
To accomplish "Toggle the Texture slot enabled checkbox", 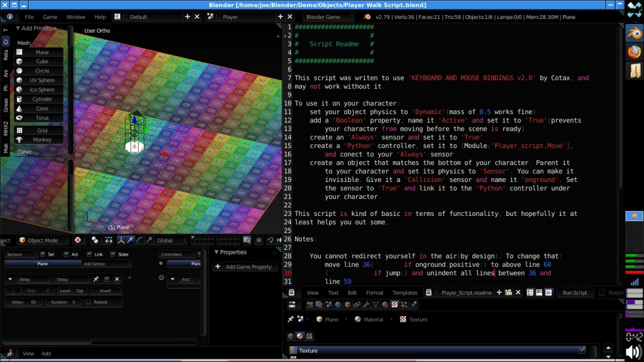I will coord(582,350).
